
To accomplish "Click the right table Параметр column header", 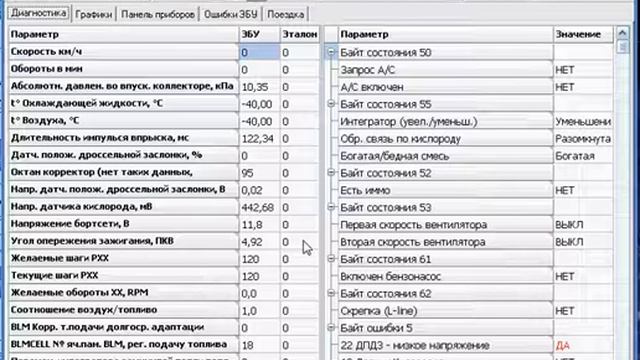I will pyautogui.click(x=445, y=34).
